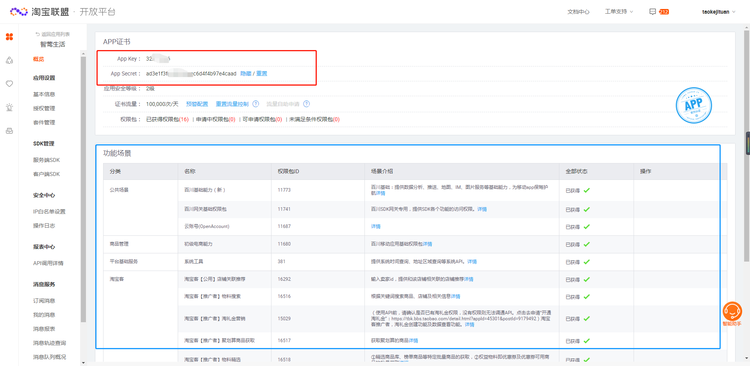Open 服务端SDK in the sidebar
The image size is (750, 366).
coord(46,160)
